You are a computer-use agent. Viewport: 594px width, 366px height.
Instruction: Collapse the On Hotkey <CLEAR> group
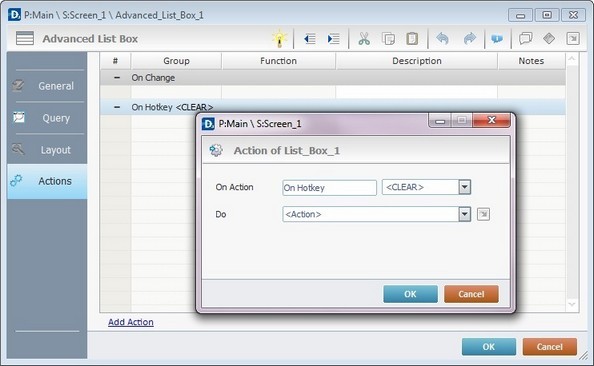(117, 107)
